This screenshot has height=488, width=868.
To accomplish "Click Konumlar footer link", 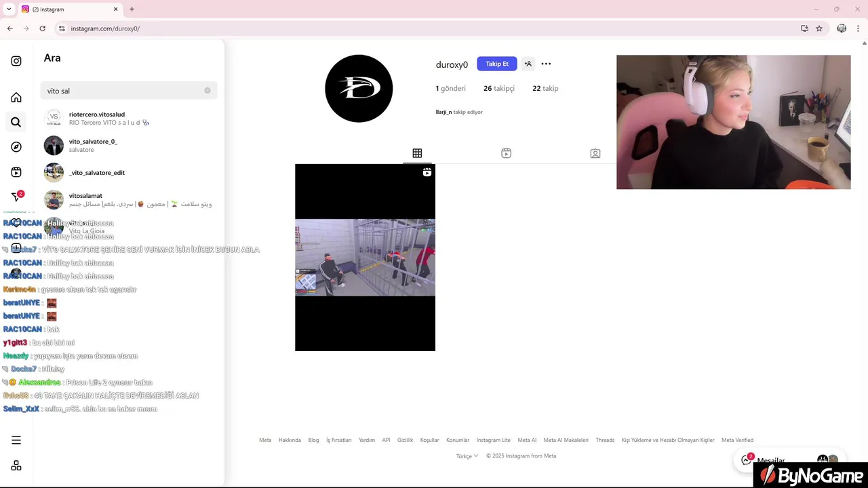I will [458, 440].
